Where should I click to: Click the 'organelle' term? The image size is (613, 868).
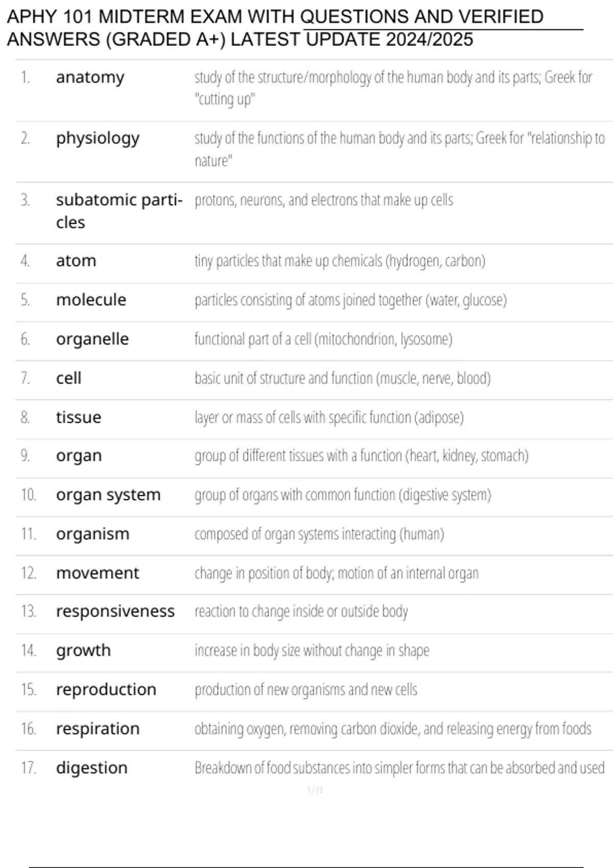(x=92, y=339)
